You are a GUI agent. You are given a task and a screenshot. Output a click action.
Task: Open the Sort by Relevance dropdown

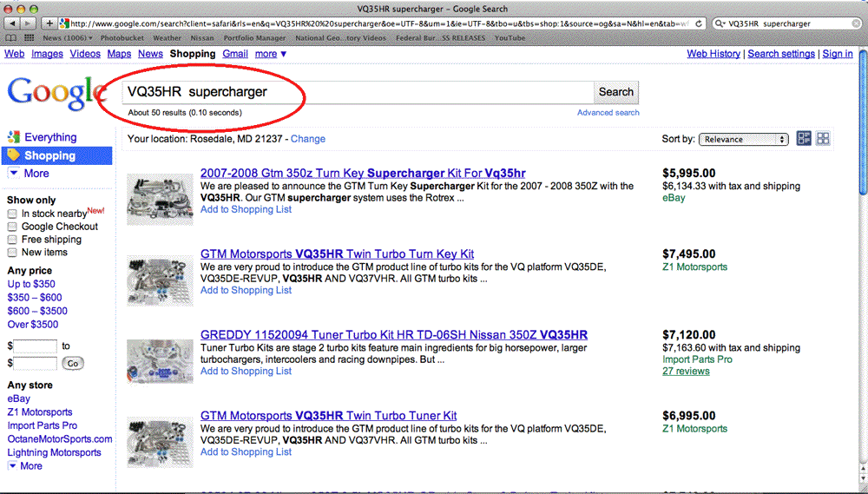click(x=744, y=139)
